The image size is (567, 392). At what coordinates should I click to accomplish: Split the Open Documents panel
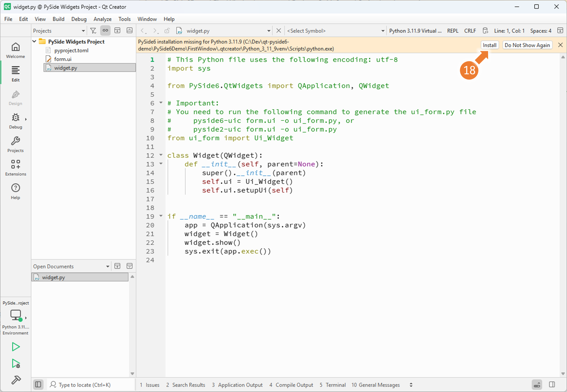click(118, 266)
